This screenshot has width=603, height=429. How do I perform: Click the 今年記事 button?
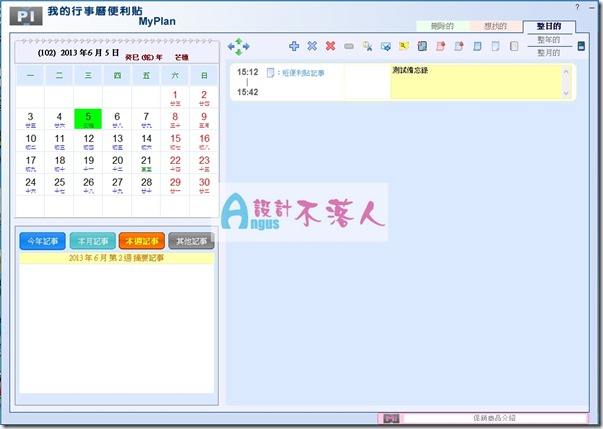[x=41, y=241]
